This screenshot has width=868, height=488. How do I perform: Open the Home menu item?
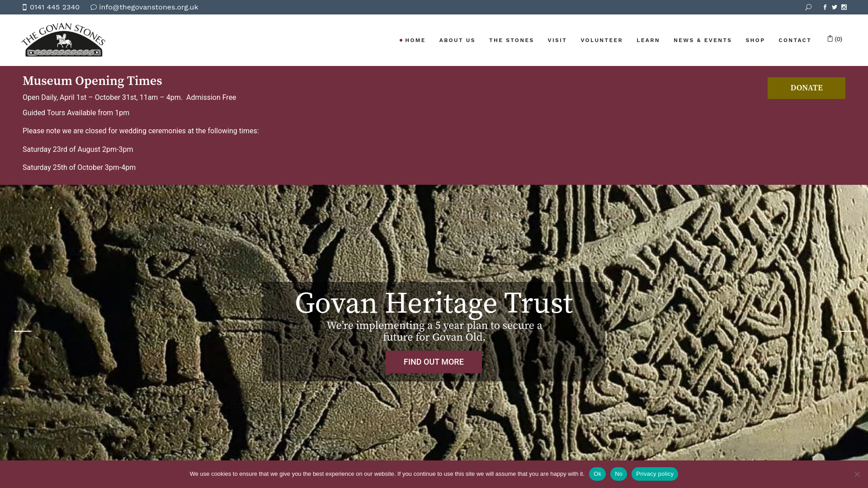(415, 40)
